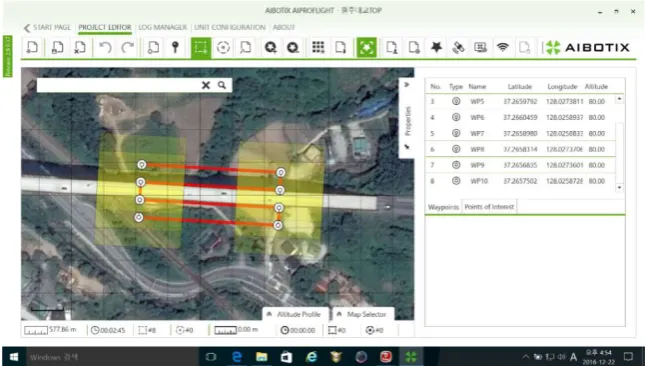
Task: Click the Windows search box on taskbar
Action: 112,357
